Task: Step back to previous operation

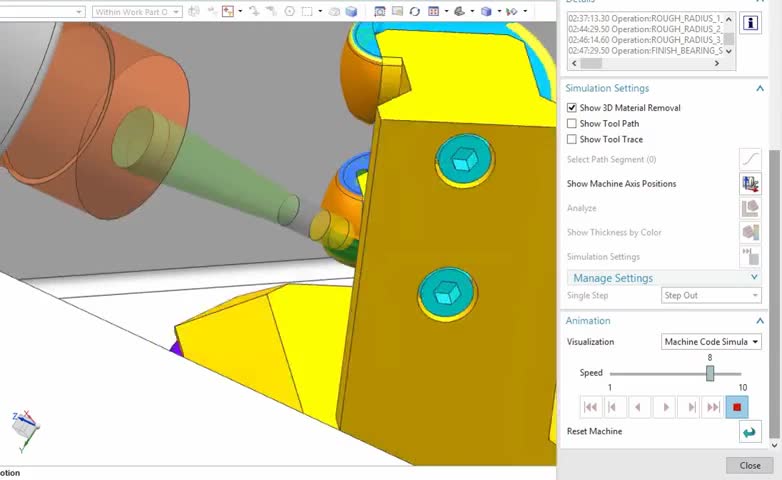Action: click(x=612, y=407)
